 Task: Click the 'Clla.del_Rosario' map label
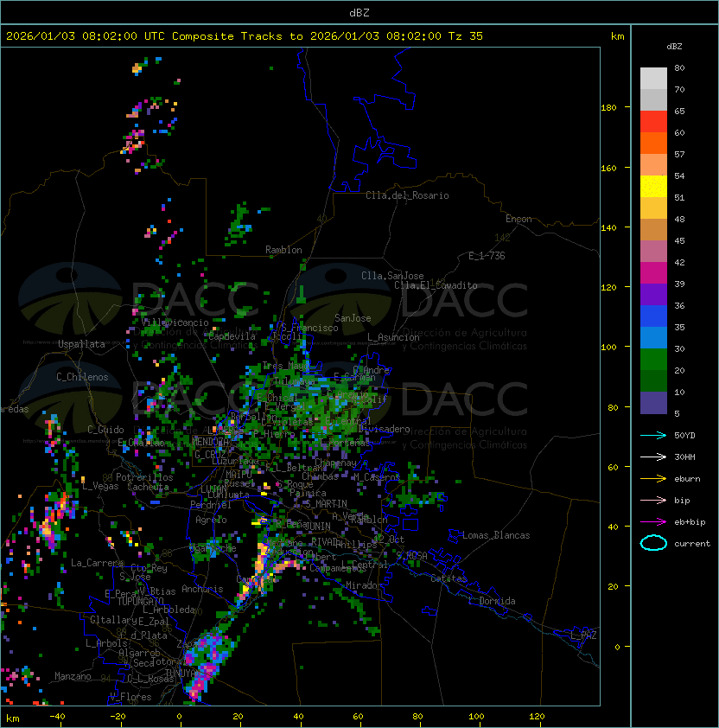(407, 195)
